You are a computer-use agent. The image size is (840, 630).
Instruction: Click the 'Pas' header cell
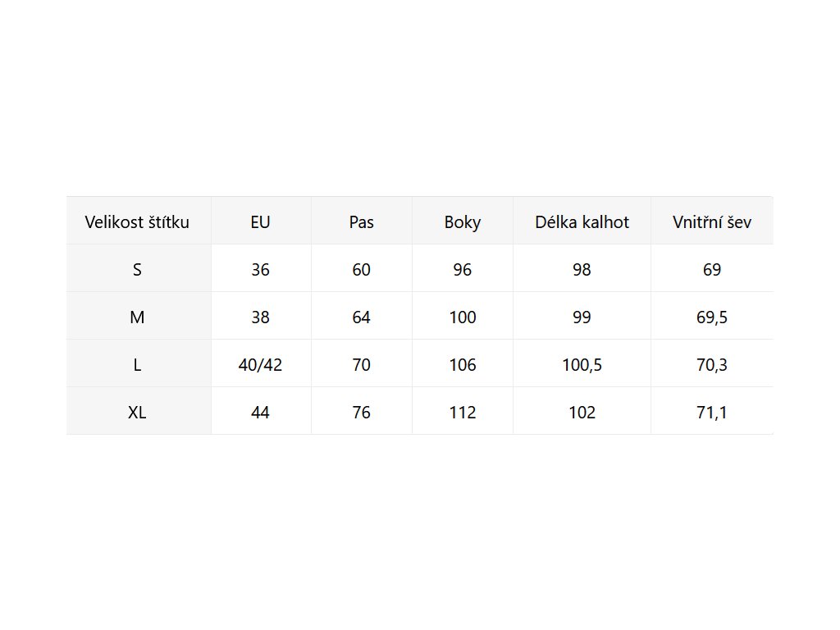[361, 221]
